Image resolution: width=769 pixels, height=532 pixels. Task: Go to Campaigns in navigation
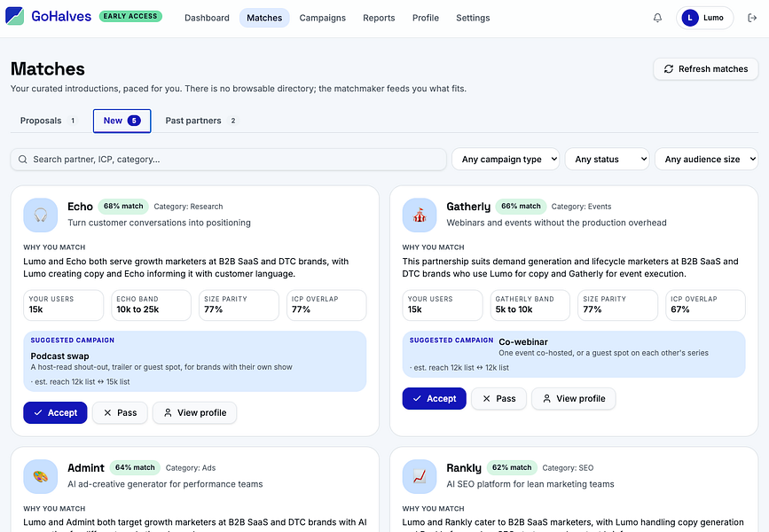[322, 18]
